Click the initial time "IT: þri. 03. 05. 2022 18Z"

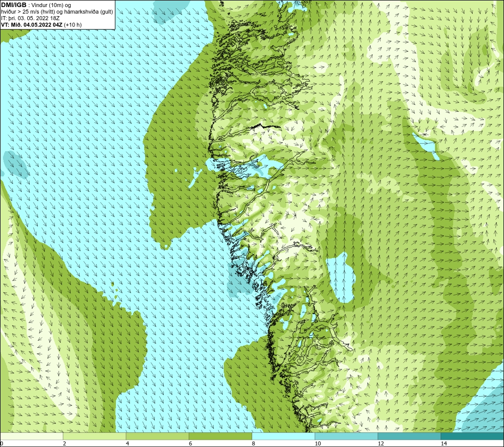tap(30, 18)
